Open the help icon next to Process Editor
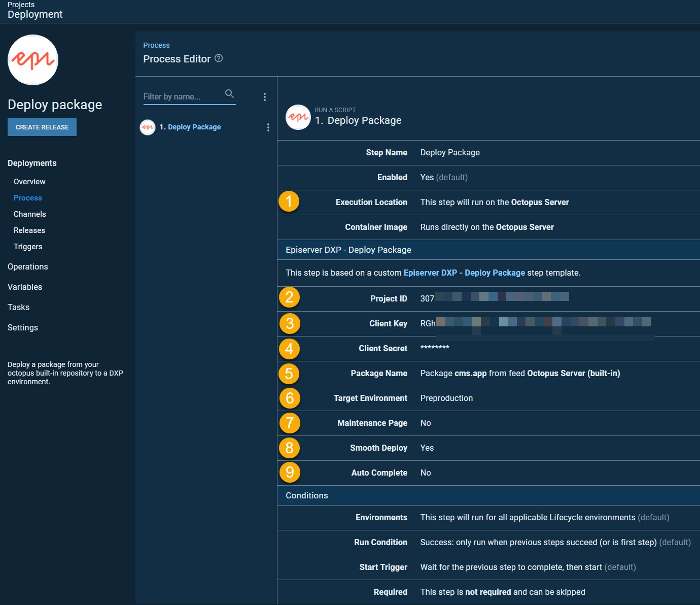This screenshot has width=700, height=605. [219, 58]
